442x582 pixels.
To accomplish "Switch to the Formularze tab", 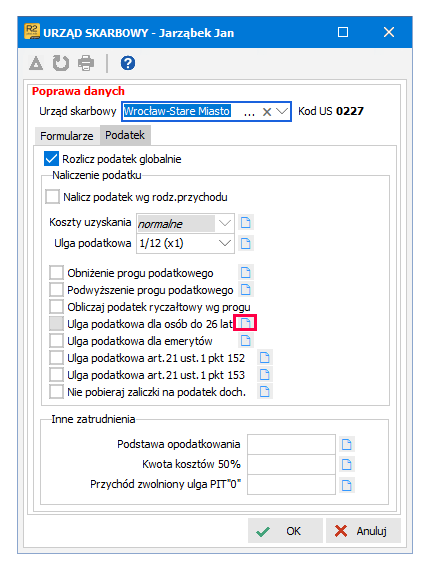I will 67,136.
